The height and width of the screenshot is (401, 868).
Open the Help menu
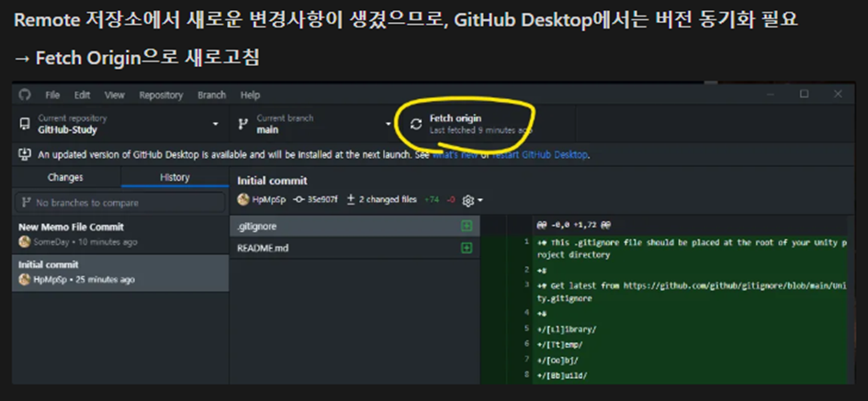pos(250,95)
